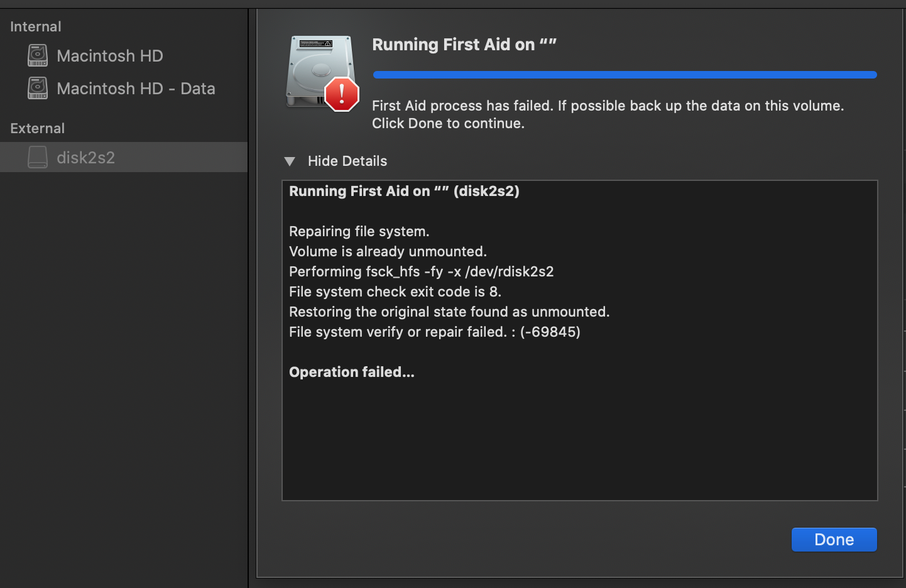
Task: Click the "First Aid process has failed" message
Action: 608,106
